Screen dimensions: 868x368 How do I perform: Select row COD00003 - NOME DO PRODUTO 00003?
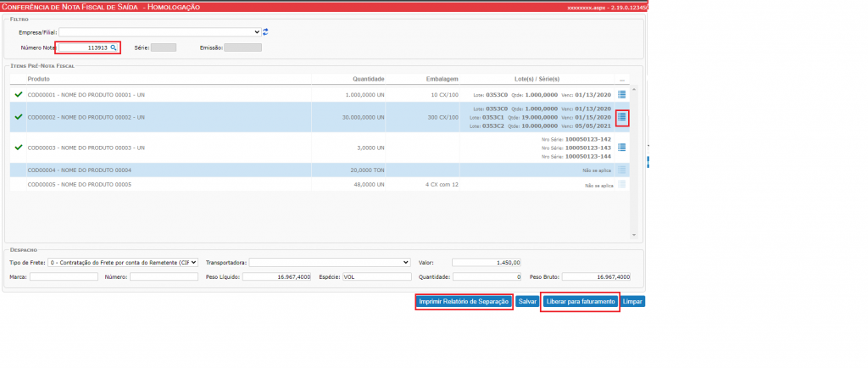click(318, 148)
